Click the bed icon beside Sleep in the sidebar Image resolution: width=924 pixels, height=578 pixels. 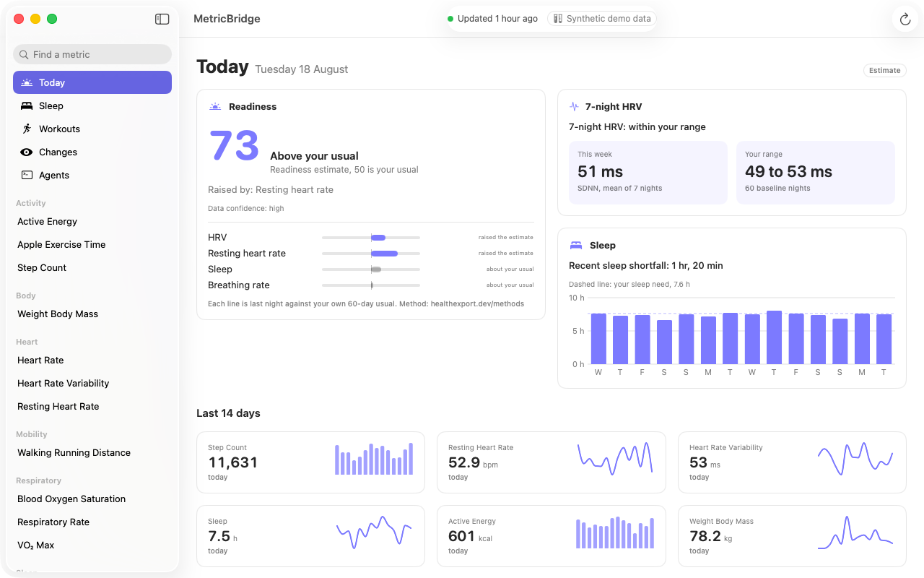tap(27, 105)
